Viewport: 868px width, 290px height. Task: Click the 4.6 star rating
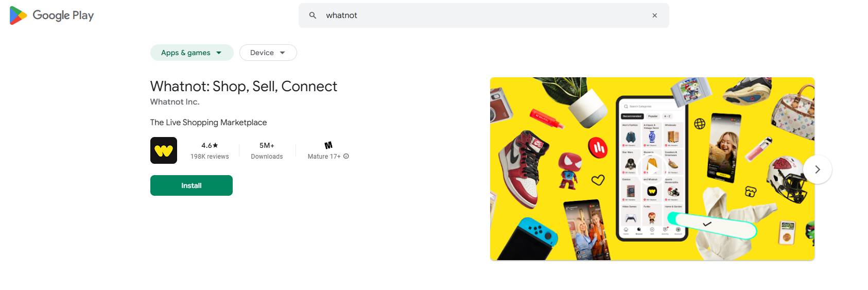210,145
